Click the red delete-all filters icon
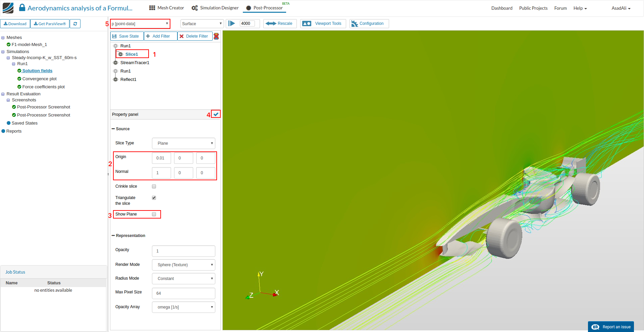 pyautogui.click(x=216, y=36)
